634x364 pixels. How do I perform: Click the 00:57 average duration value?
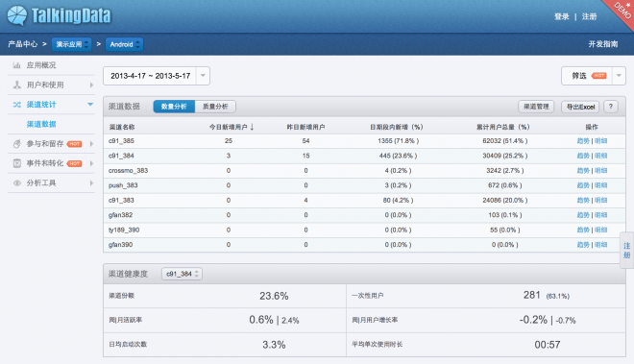tap(548, 345)
